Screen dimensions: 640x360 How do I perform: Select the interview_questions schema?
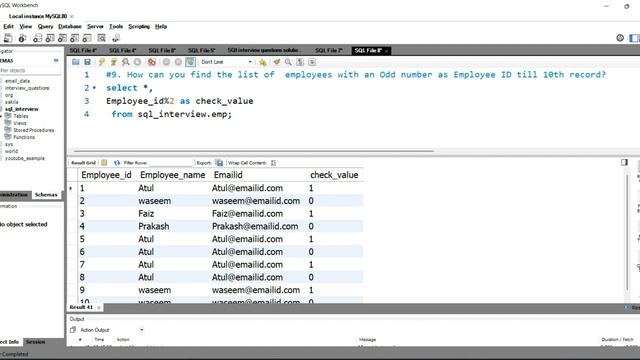click(27, 88)
